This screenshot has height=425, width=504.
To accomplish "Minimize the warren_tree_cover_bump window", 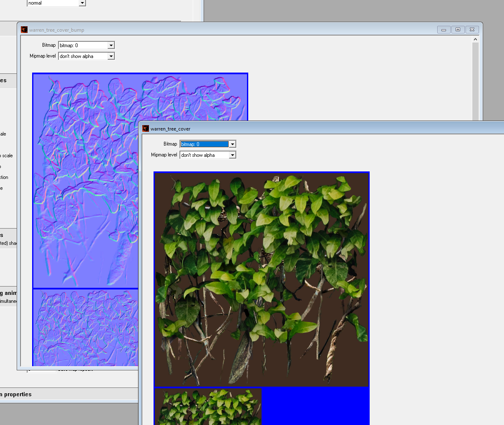I will tap(444, 30).
